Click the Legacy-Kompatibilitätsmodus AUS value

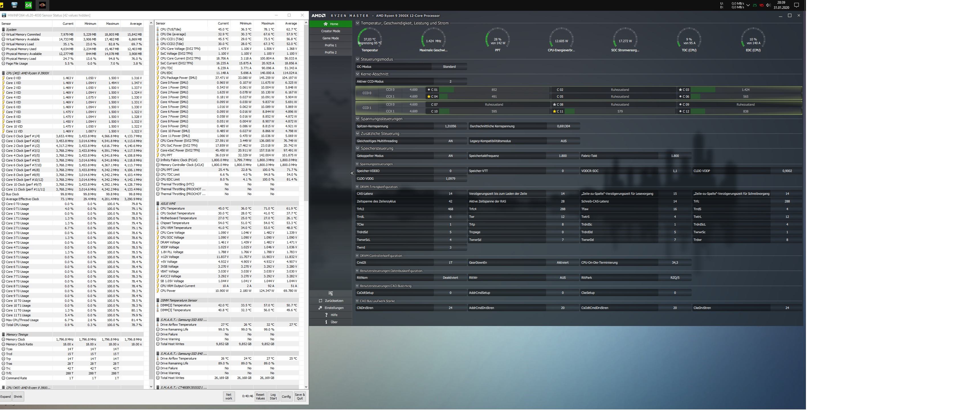pos(563,141)
